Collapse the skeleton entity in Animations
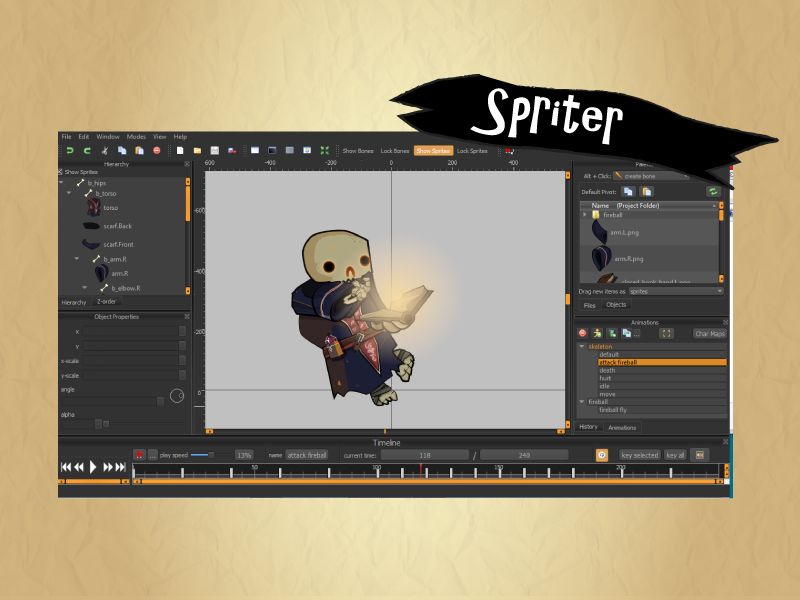 click(582, 346)
